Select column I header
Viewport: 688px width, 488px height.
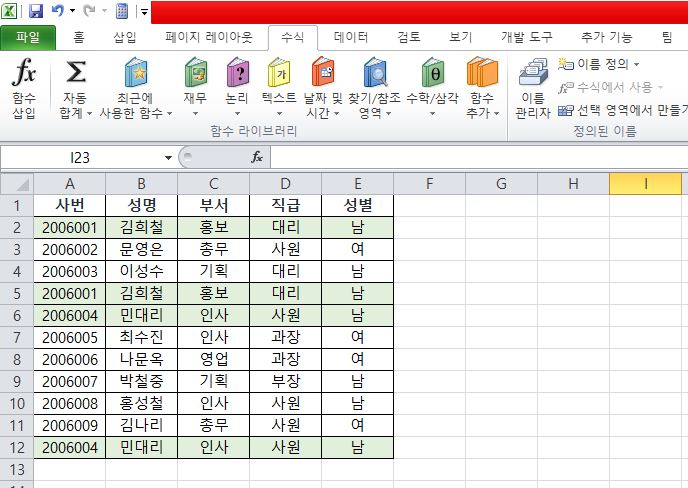point(645,184)
